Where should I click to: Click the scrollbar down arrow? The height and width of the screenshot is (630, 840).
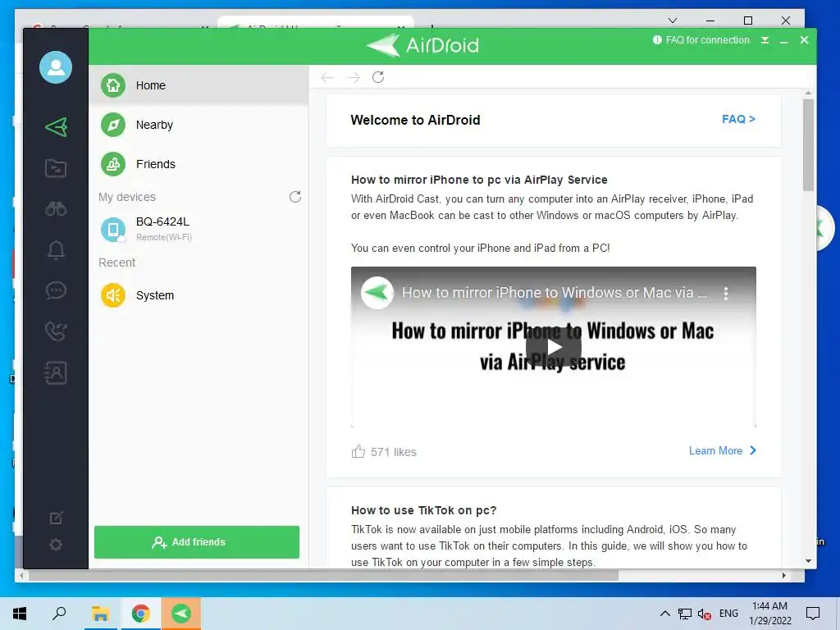point(808,561)
